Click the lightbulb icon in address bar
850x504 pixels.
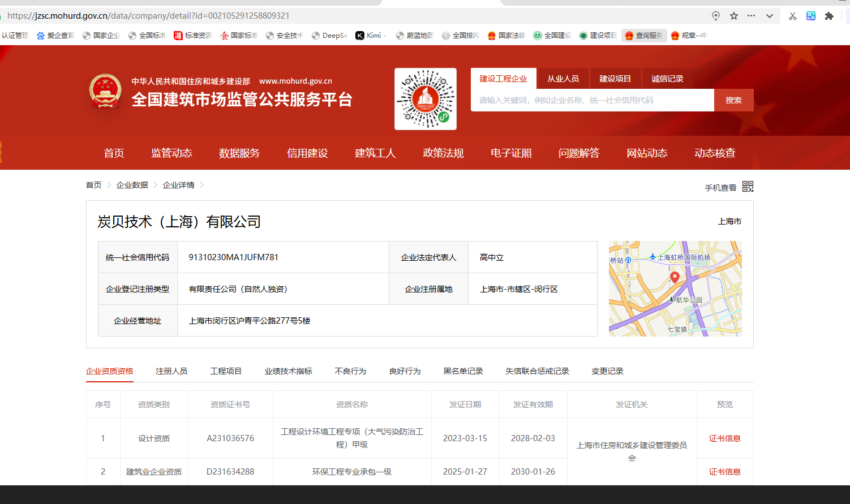[x=716, y=16]
